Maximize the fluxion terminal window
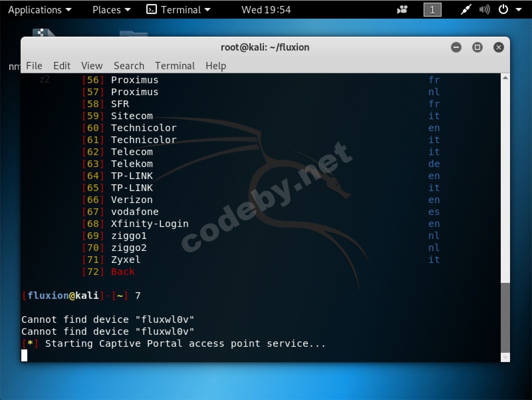 point(477,47)
